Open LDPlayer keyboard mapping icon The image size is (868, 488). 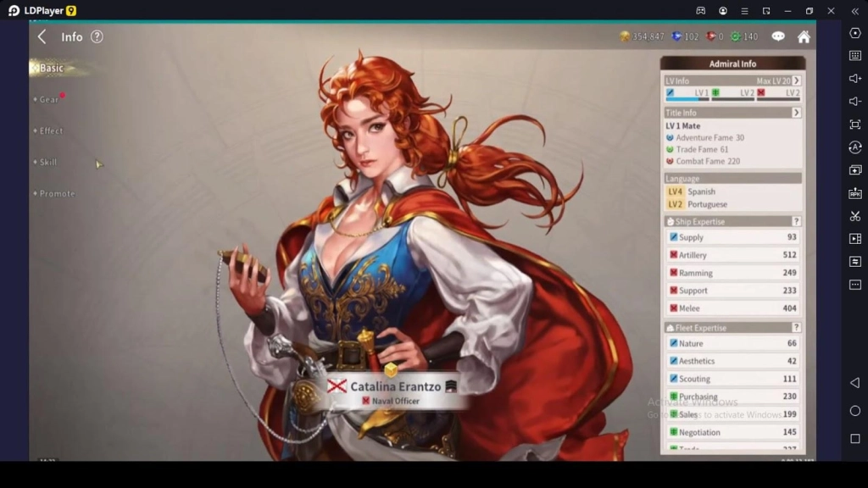click(854, 55)
